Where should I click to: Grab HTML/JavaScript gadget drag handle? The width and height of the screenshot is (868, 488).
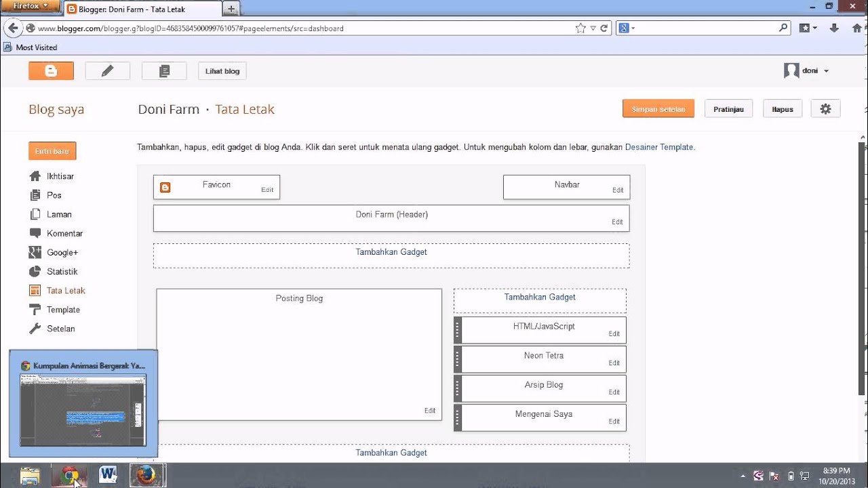click(x=458, y=330)
